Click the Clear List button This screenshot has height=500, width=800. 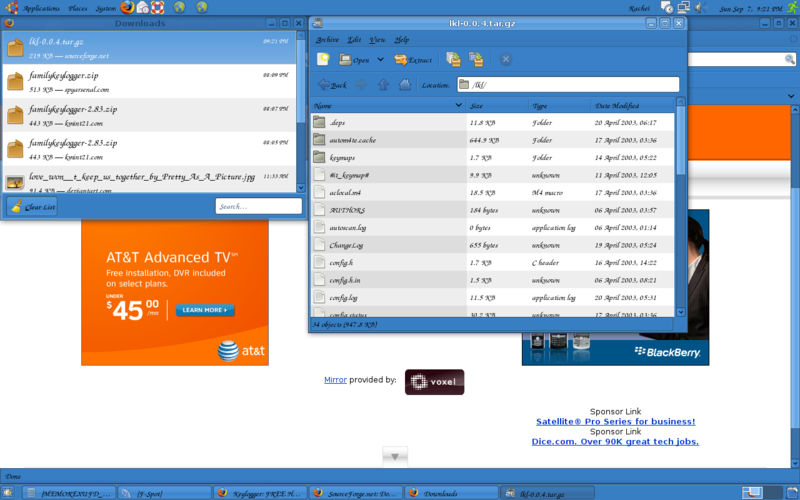[x=32, y=206]
